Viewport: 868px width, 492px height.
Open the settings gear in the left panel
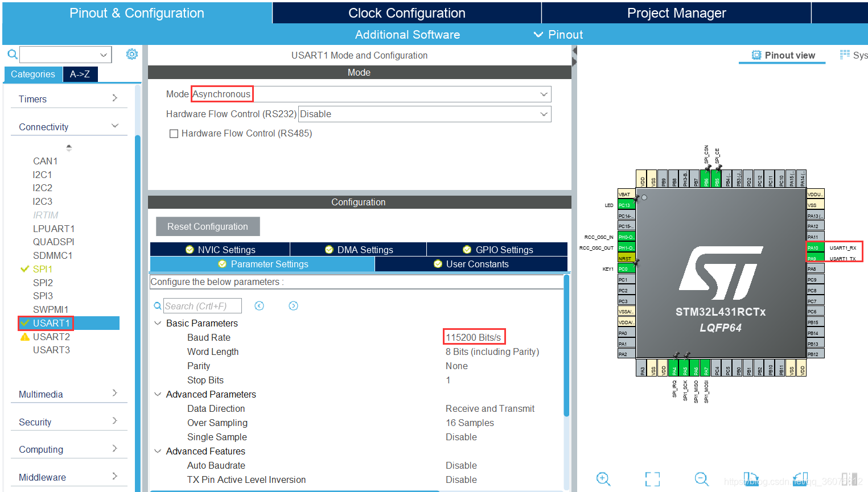click(x=132, y=54)
